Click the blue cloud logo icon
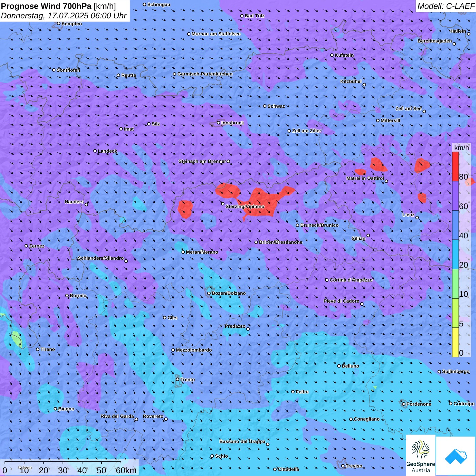This screenshot has width=476, height=476. (456, 456)
